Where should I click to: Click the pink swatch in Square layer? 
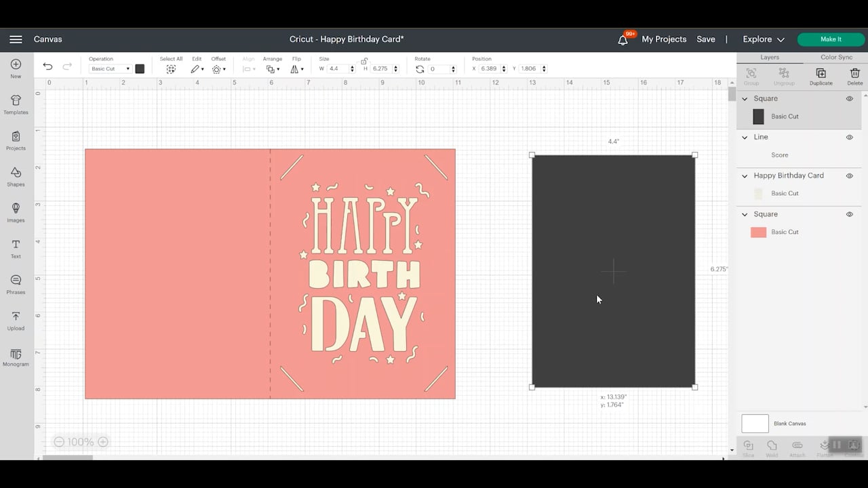pyautogui.click(x=758, y=232)
